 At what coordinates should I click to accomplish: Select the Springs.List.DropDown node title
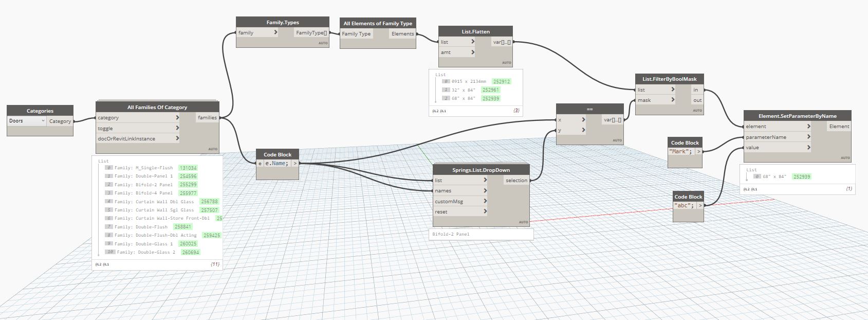point(481,170)
